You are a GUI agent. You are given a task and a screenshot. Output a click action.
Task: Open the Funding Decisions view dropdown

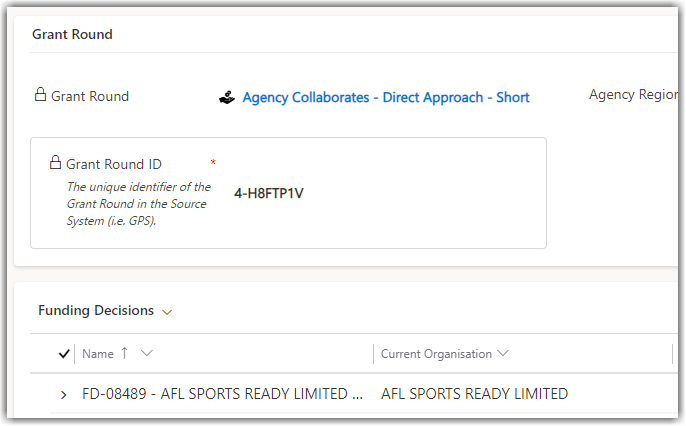[x=167, y=312]
